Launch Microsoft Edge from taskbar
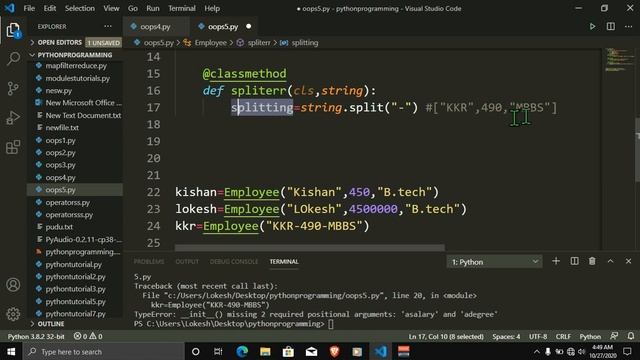 pos(242,351)
